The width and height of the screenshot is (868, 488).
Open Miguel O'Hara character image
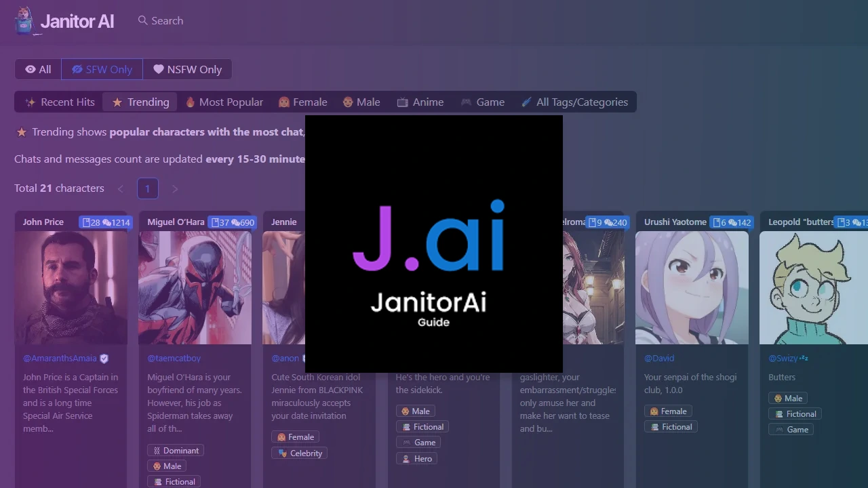pyautogui.click(x=195, y=287)
